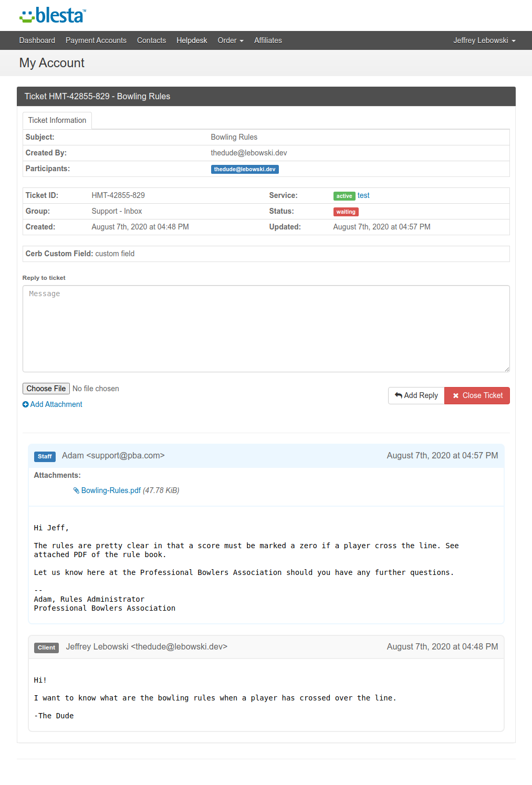Screen dimensions: 532x785
Task: Click the Choose File button
Action: coord(46,389)
